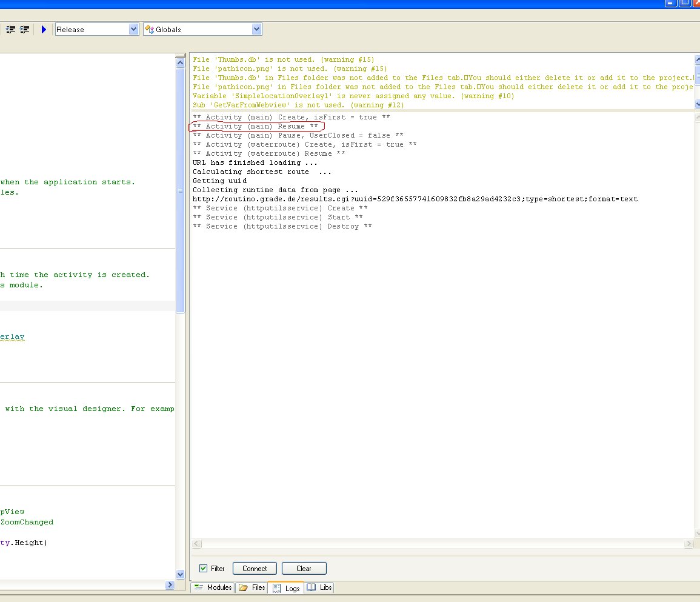Click code editor scrollbar up arrow
This screenshot has height=602, width=700.
coord(181,62)
